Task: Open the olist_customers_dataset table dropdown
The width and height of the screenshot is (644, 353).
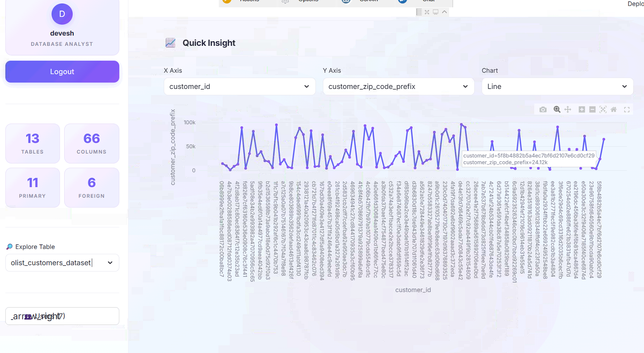Action: (62, 263)
